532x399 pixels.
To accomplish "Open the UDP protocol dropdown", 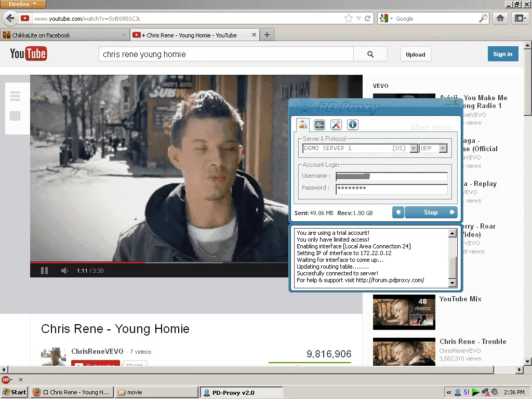I will coord(443,149).
